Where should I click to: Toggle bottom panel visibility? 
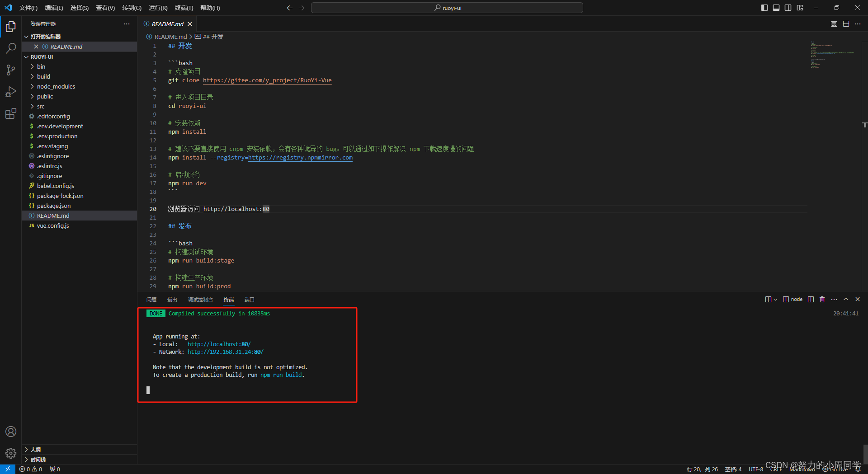click(x=776, y=8)
